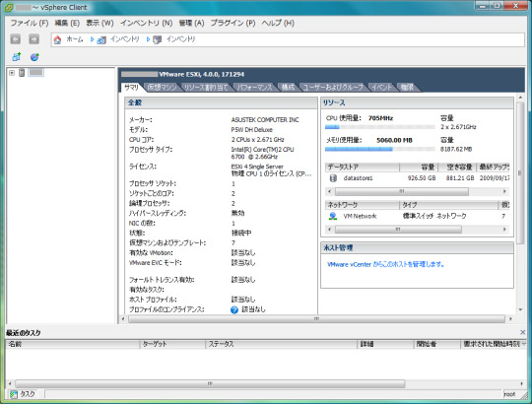
Task: Open the ファイル (F) menu
Action: pos(30,23)
